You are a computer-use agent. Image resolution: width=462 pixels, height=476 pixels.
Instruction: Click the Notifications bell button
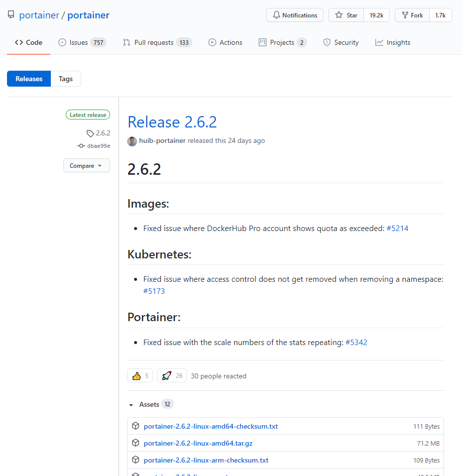(x=295, y=15)
